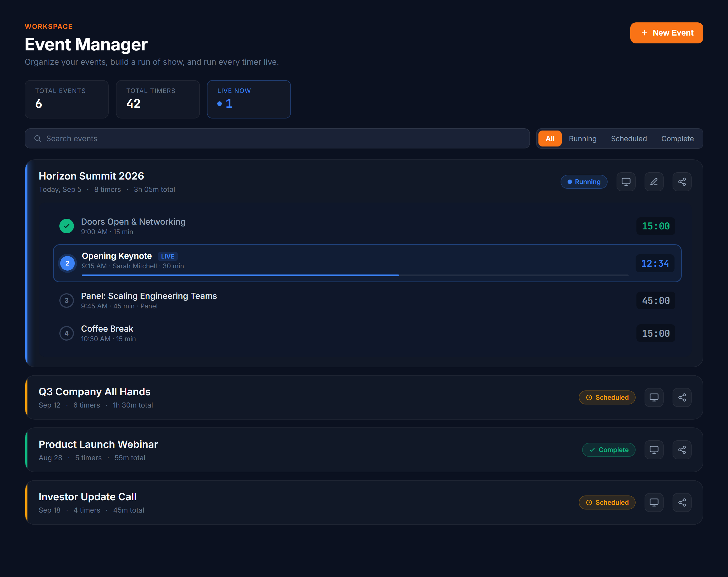Share Horizon Summit 2026 event

[x=682, y=182]
